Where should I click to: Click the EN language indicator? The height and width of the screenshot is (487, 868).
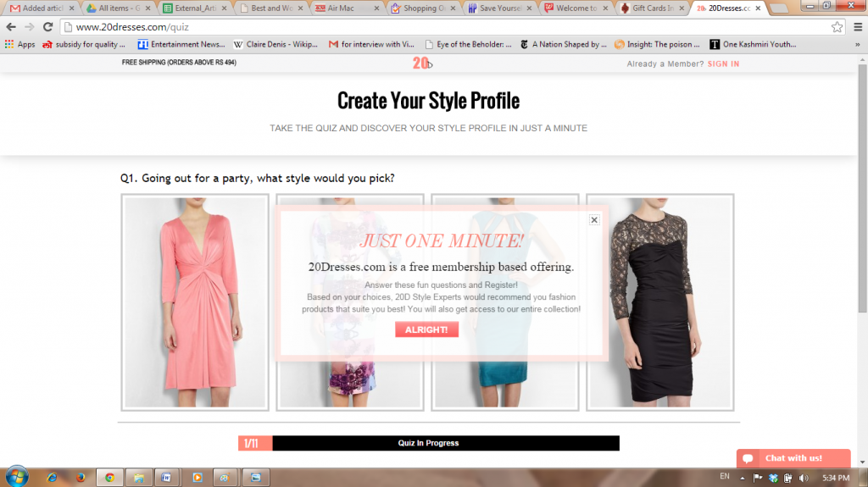tap(724, 477)
